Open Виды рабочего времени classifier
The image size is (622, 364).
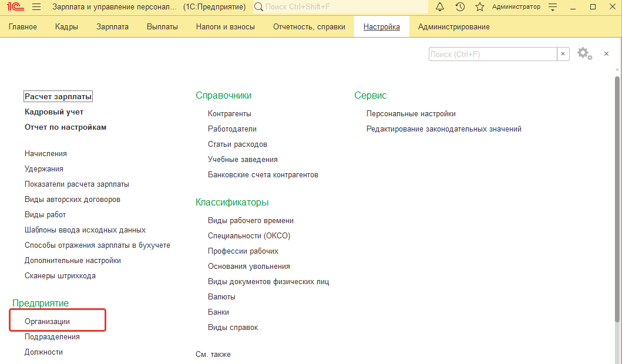point(251,221)
